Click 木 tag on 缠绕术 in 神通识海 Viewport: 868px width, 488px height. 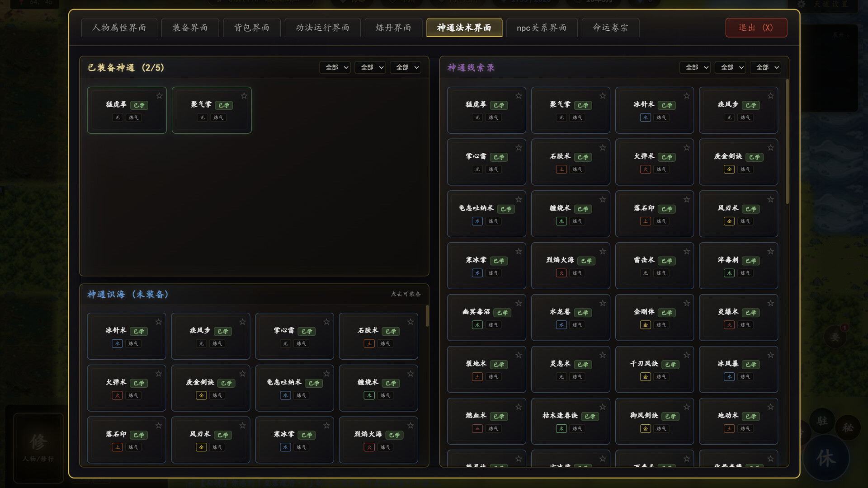pyautogui.click(x=369, y=395)
